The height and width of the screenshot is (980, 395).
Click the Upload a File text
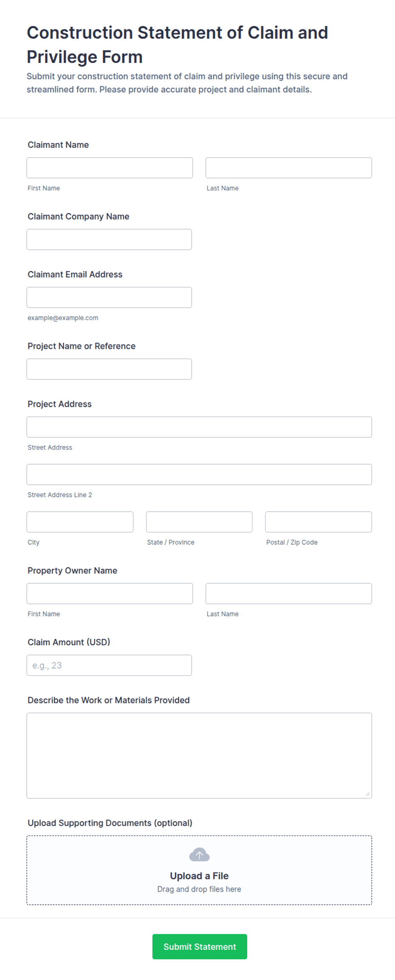coord(199,875)
